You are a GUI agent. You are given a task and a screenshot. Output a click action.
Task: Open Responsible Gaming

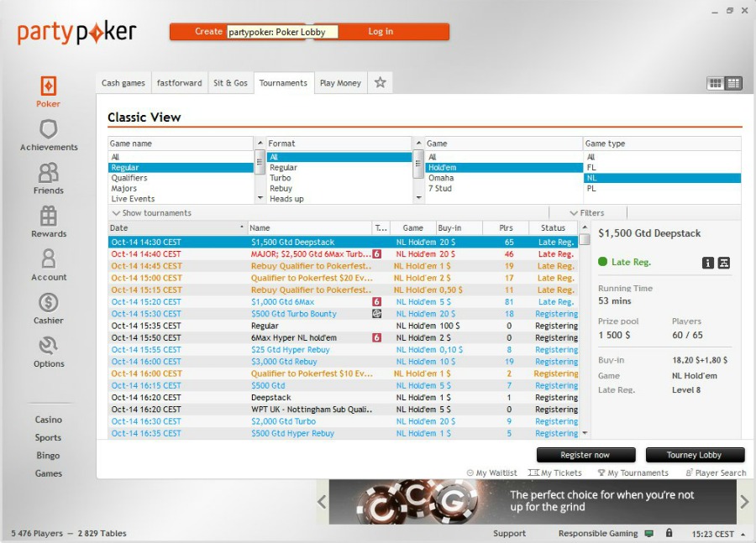598,534
